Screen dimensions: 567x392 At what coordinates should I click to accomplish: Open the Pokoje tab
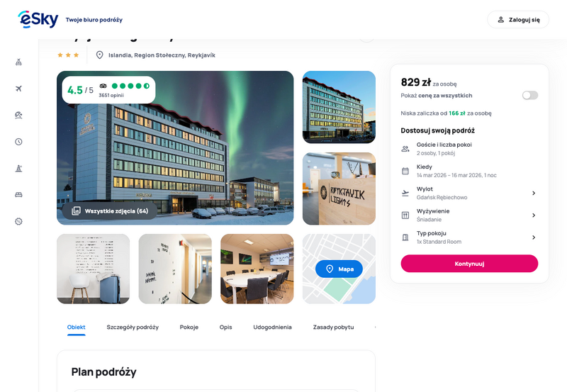tap(189, 327)
